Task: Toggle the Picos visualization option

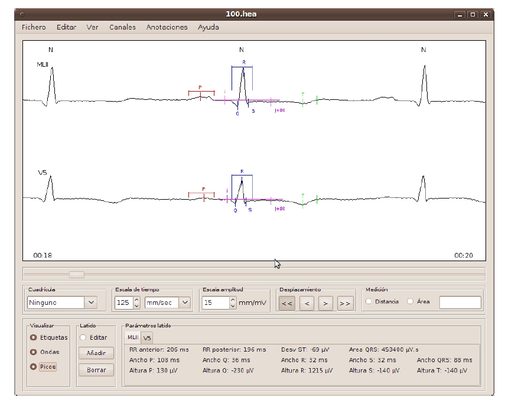Action: coord(33,367)
